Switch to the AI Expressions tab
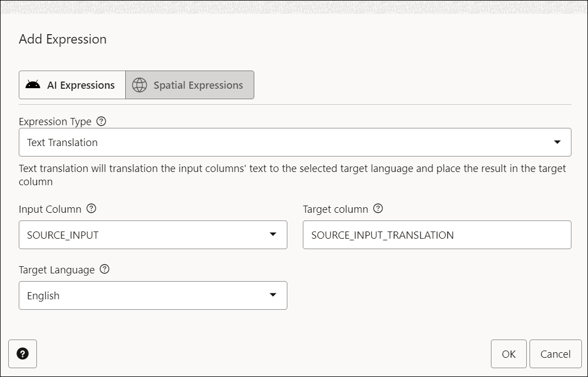The width and height of the screenshot is (588, 377). point(72,84)
